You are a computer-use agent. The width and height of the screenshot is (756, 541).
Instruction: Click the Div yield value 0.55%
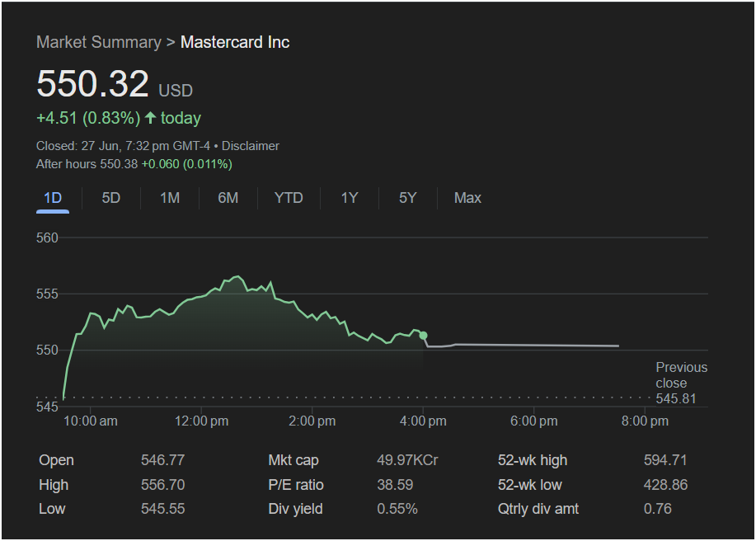pyautogui.click(x=397, y=509)
